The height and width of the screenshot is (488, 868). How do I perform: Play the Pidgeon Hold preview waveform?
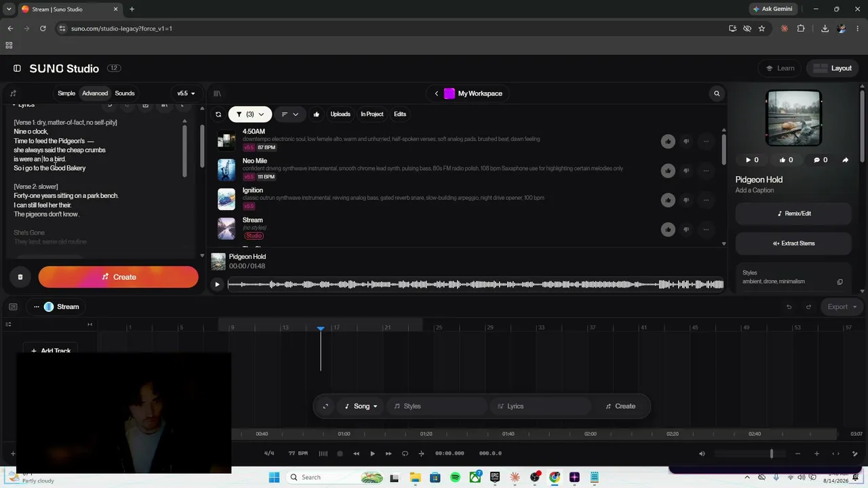(x=217, y=285)
